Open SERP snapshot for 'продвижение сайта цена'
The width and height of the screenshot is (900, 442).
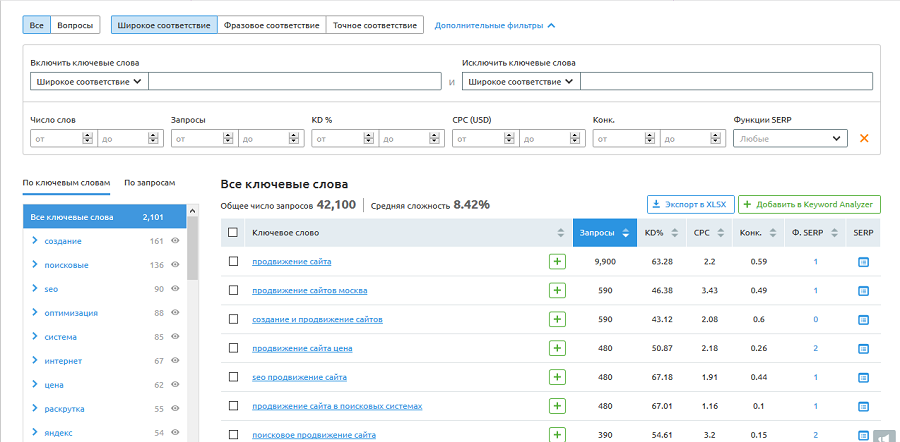coord(862,348)
